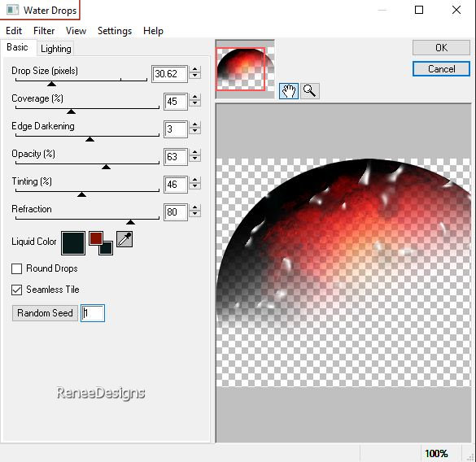Open the Settings menu
476x462 pixels.
[115, 31]
